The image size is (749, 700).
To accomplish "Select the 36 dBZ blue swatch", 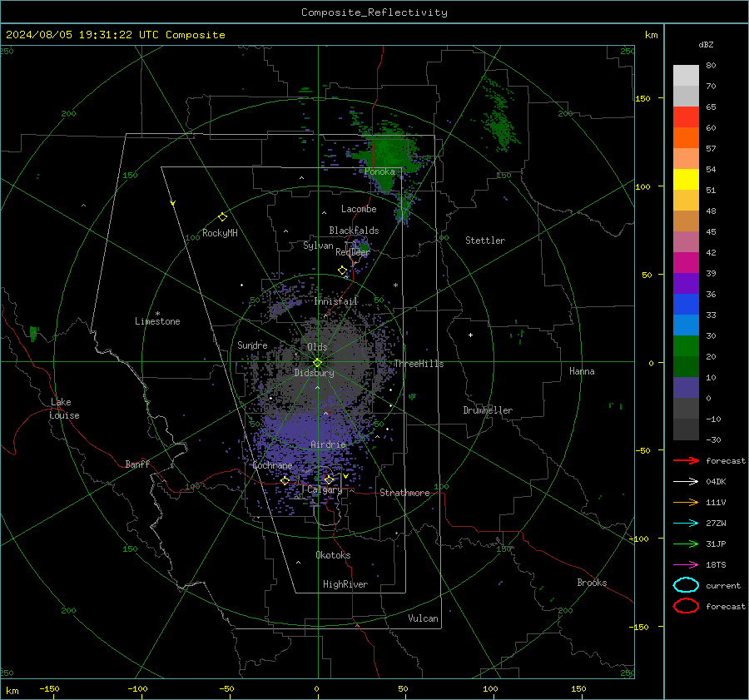I will click(x=686, y=305).
